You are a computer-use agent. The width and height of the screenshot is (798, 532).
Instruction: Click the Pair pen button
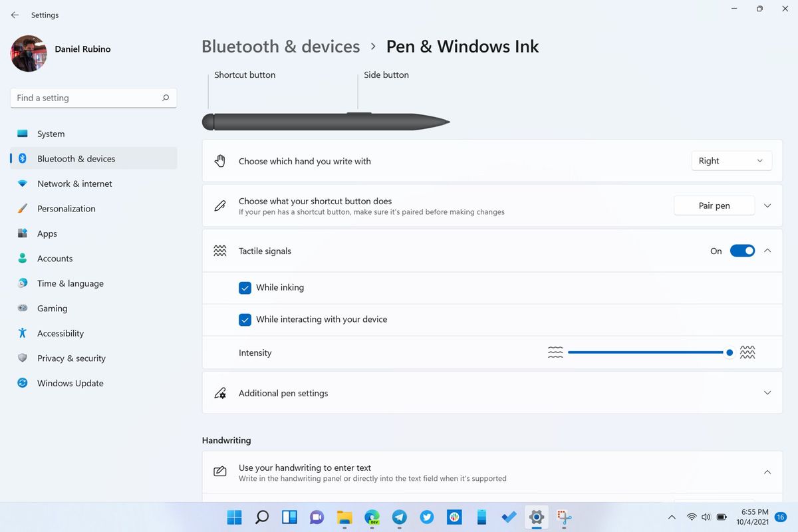pos(714,205)
